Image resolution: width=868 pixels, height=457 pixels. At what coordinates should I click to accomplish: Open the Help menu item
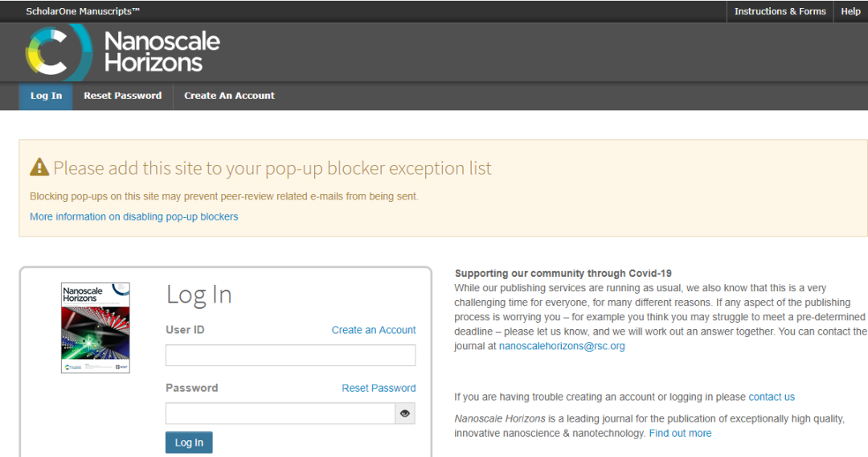point(850,11)
